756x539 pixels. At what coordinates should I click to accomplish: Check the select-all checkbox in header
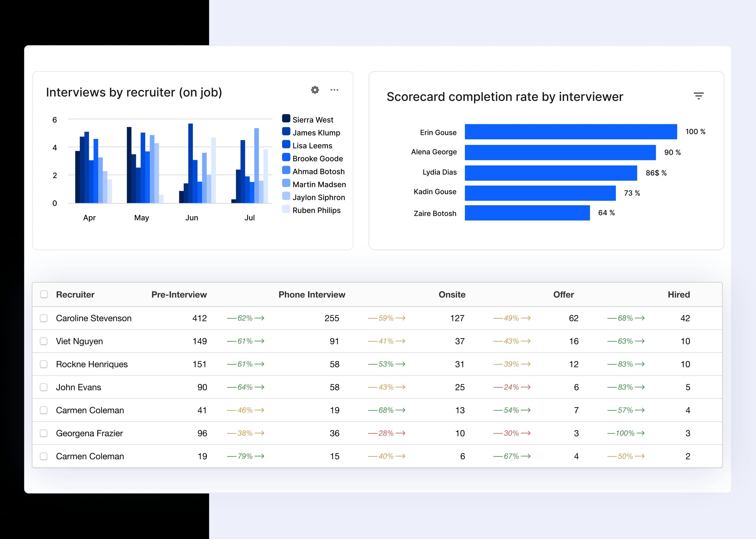pos(44,294)
